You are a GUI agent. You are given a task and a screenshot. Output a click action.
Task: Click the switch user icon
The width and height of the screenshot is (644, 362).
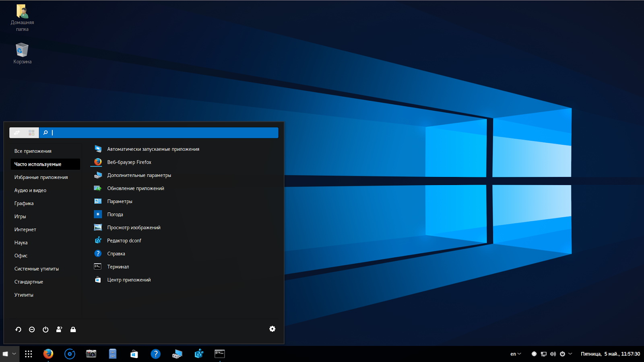(59, 329)
